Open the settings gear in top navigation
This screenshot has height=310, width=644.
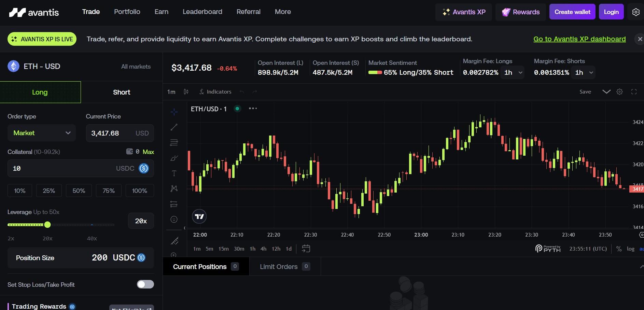(636, 12)
